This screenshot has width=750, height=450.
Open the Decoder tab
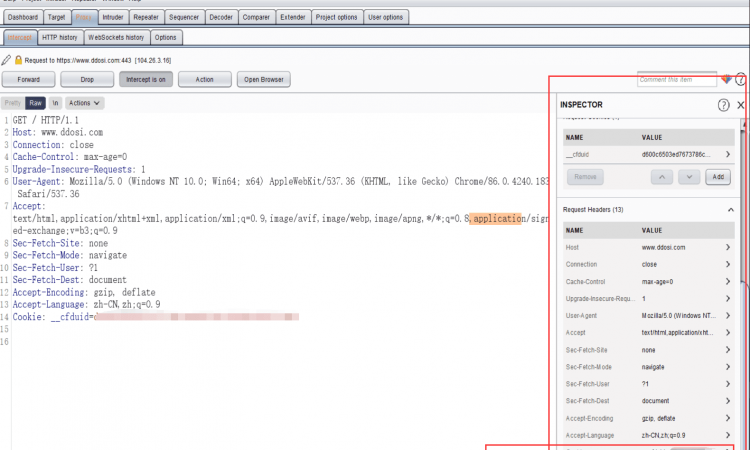221,17
